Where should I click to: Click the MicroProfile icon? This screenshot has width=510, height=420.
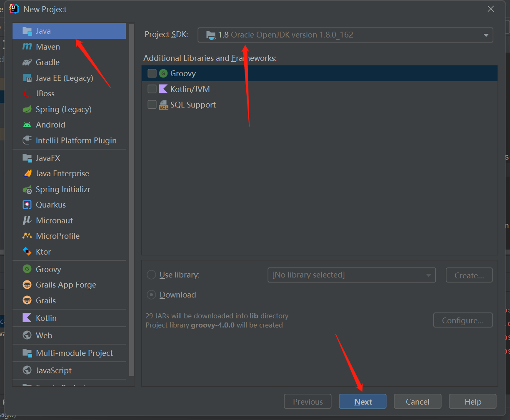(x=27, y=236)
